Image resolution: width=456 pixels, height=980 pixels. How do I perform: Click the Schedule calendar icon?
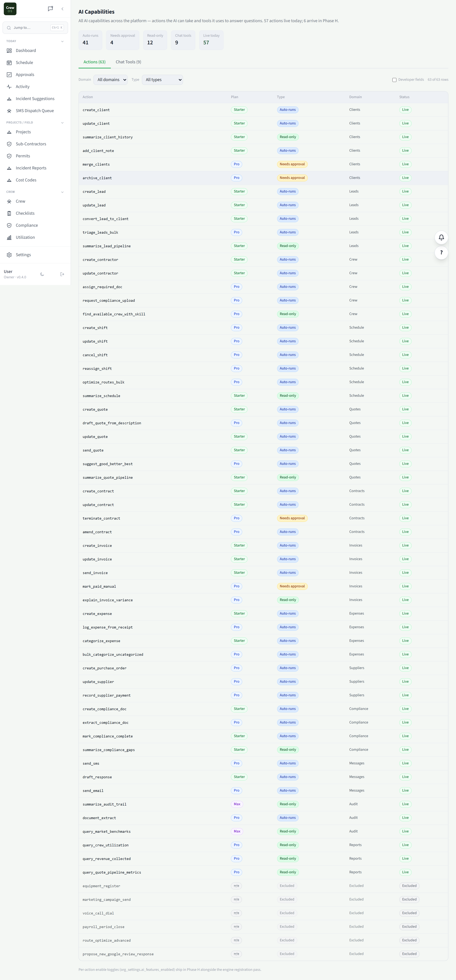[9, 63]
